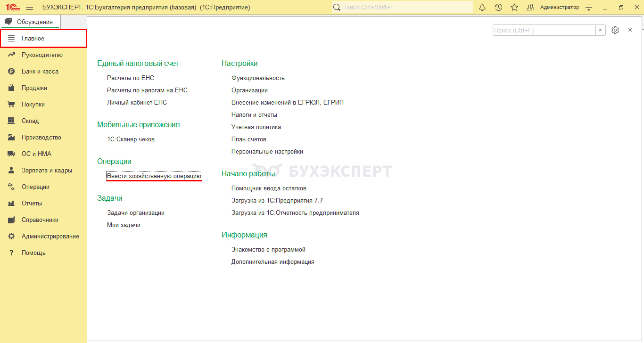Open the Справочники section
Viewport: 644px width, 343px height.
click(43, 220)
